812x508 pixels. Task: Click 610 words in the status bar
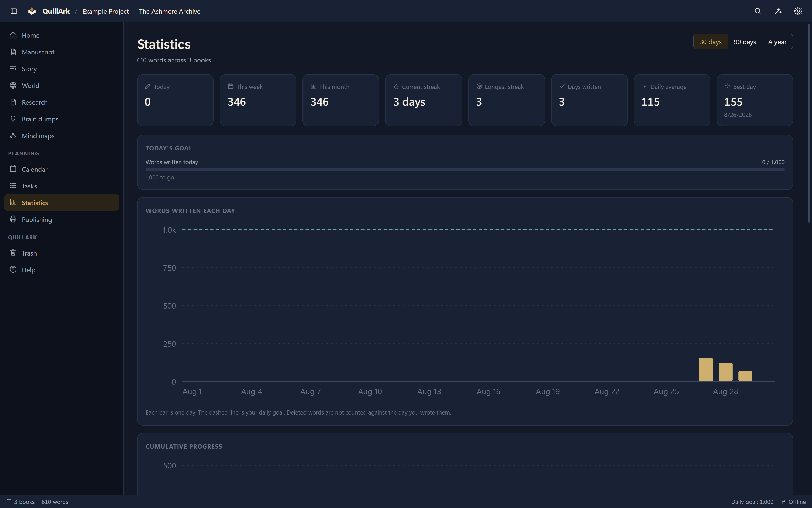pos(55,502)
